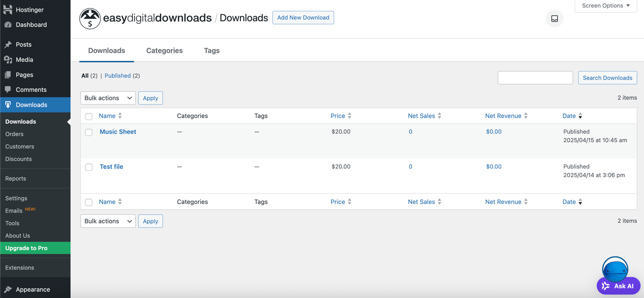This screenshot has height=298, width=644.
Task: Click the Comments bubble icon
Action: pyautogui.click(x=7, y=89)
